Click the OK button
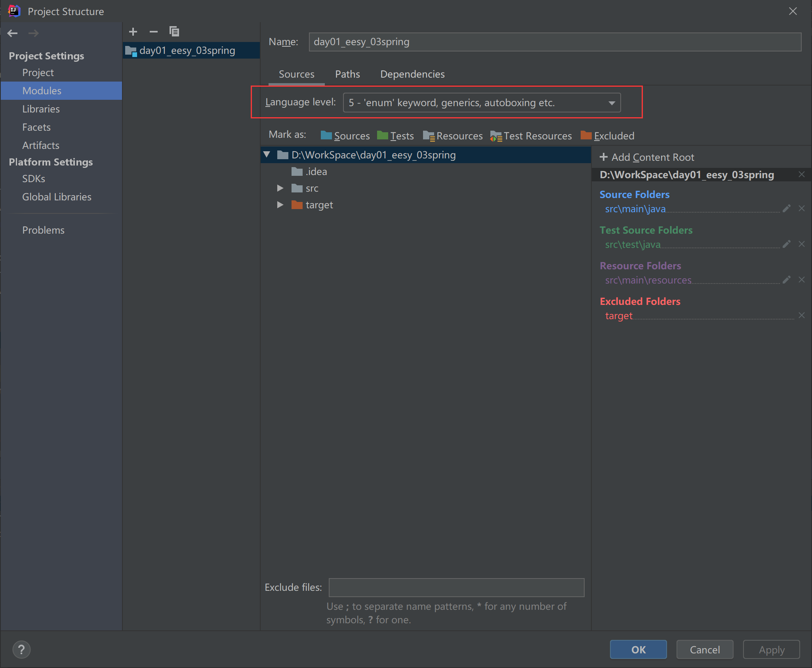 pyautogui.click(x=638, y=649)
